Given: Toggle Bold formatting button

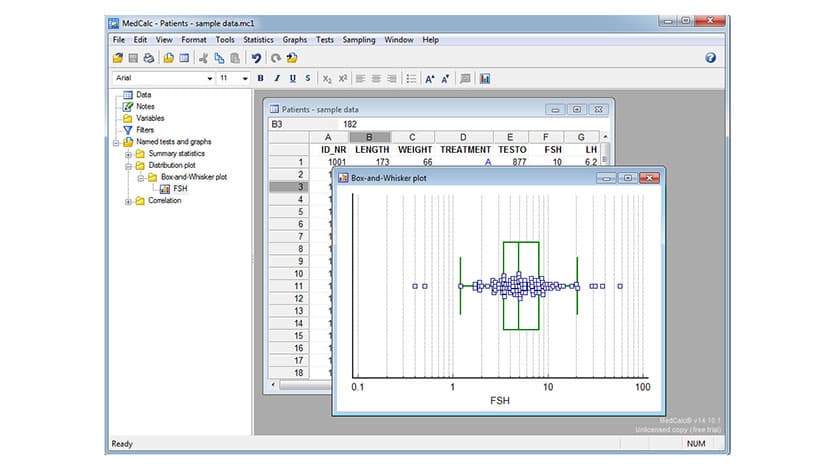Looking at the screenshot, I should [261, 78].
